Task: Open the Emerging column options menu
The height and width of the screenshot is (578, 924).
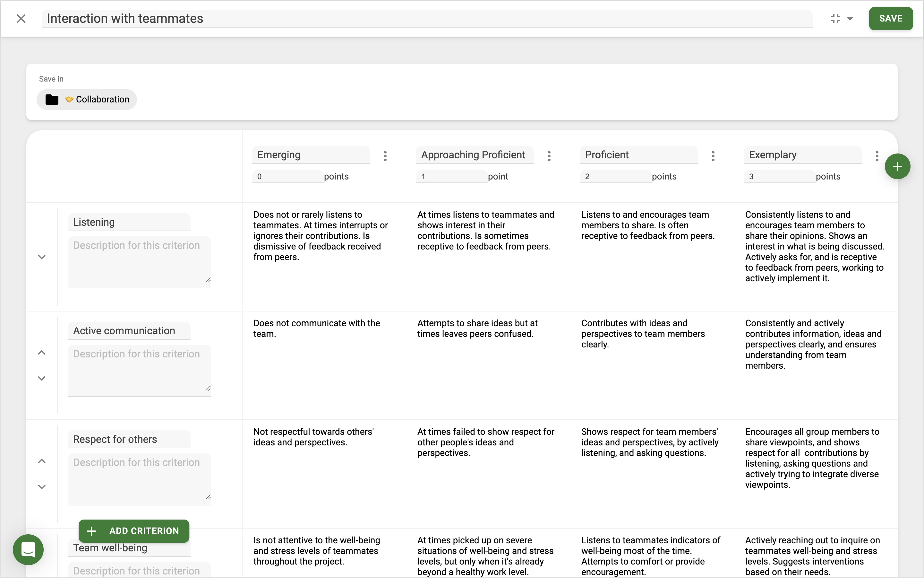Action: coord(385,156)
